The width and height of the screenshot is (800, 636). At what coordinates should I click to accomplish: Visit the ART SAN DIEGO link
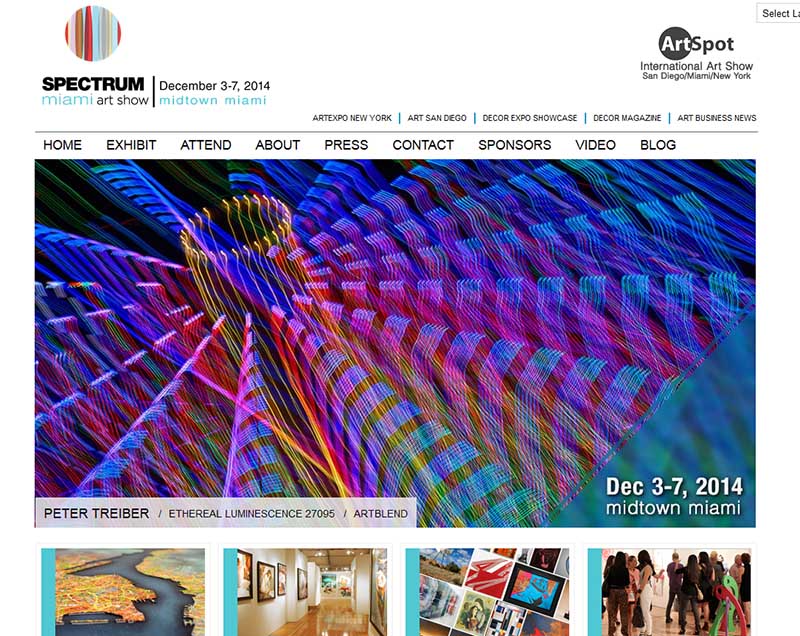[x=437, y=118]
